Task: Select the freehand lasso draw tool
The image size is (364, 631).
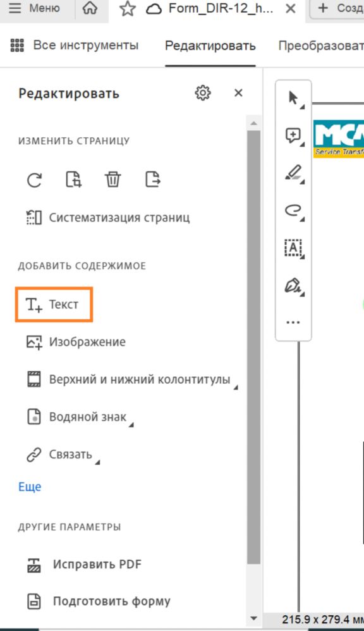Action: 293,211
